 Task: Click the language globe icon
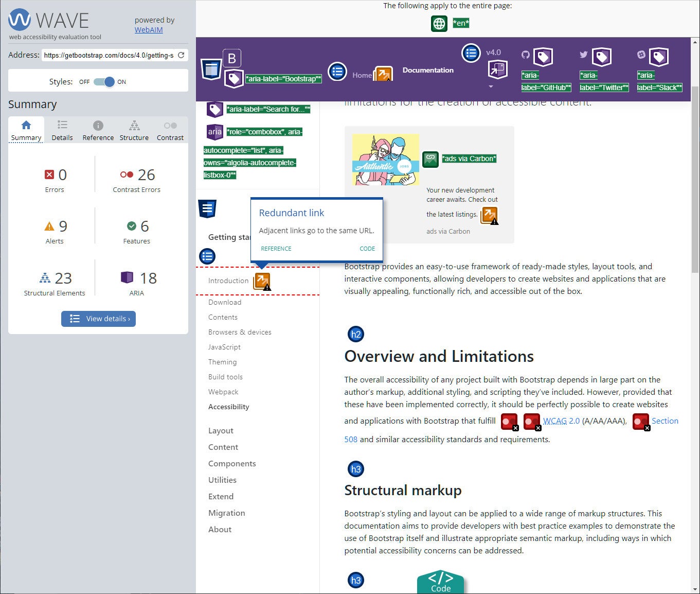click(439, 23)
